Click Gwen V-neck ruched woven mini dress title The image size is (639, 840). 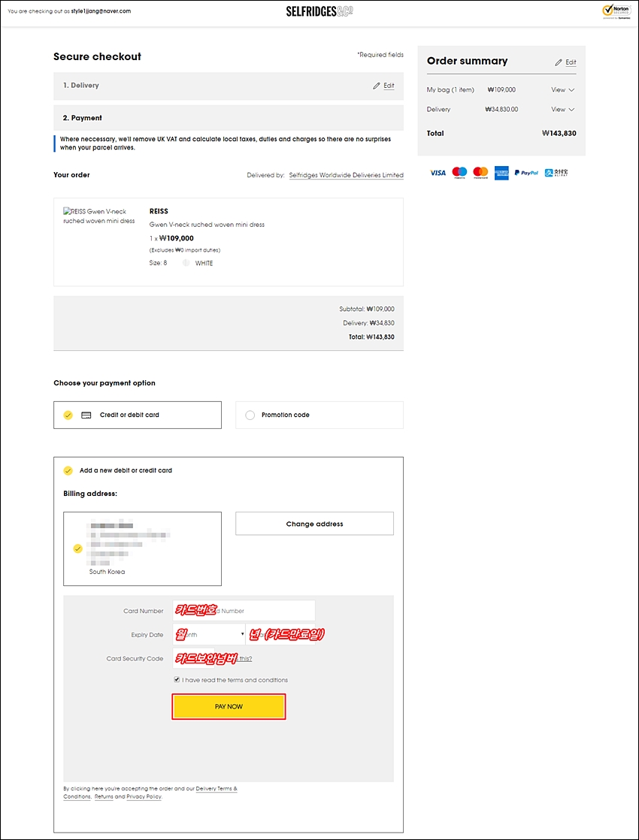coord(207,225)
